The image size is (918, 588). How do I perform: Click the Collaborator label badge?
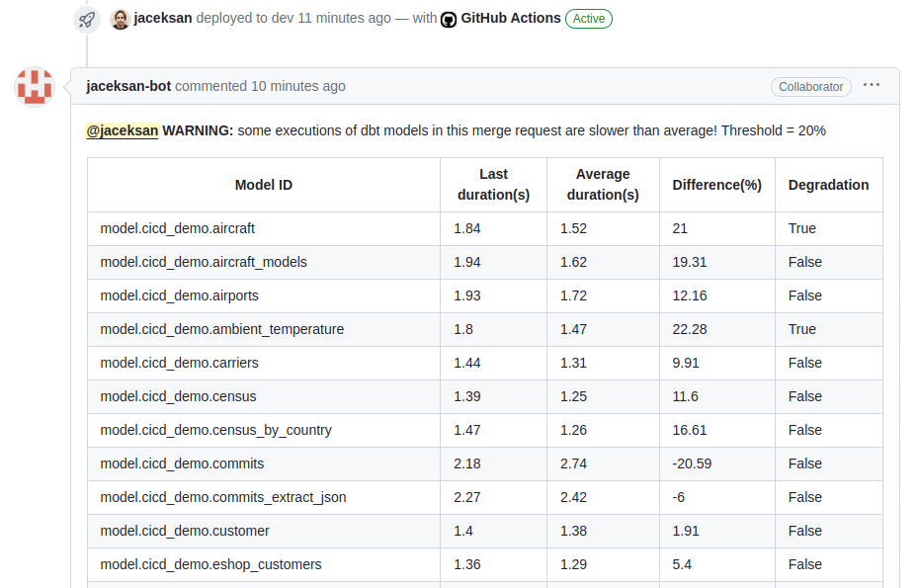point(810,86)
